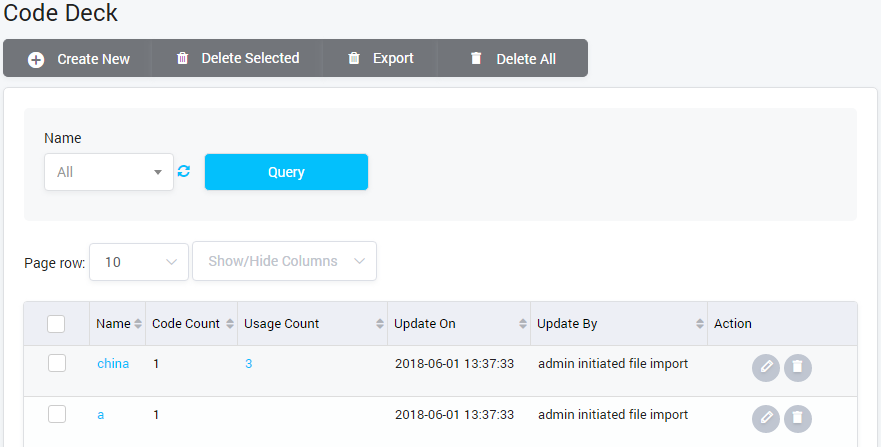Click the trash icon for row a
This screenshot has width=881, height=447.
797,417
